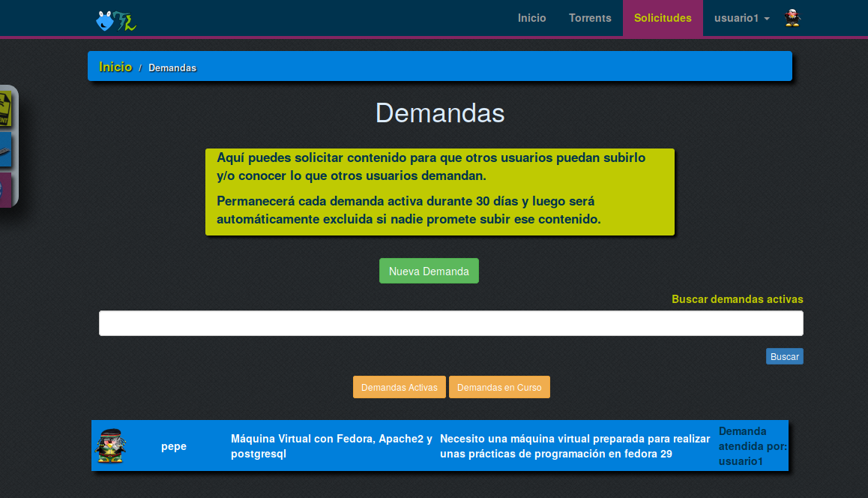This screenshot has width=868, height=498.
Task: Open the yellow torrent icon in side panel
Action: point(5,109)
